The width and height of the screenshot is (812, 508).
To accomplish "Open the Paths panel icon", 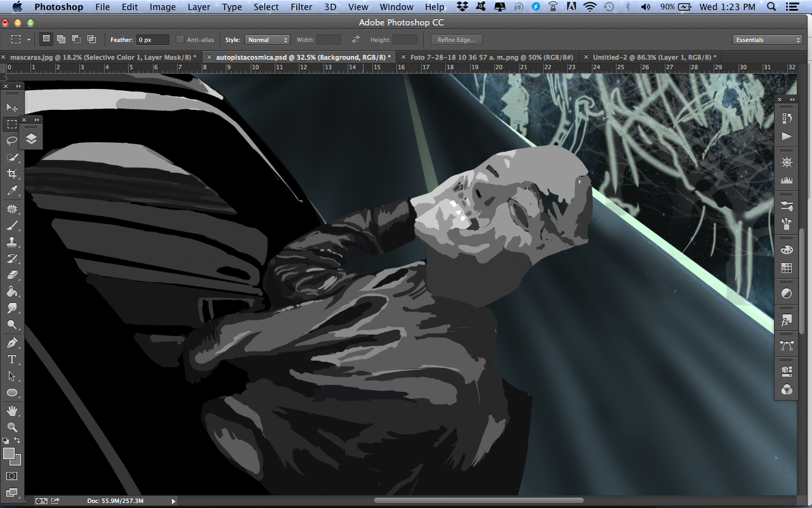I will pyautogui.click(x=787, y=346).
